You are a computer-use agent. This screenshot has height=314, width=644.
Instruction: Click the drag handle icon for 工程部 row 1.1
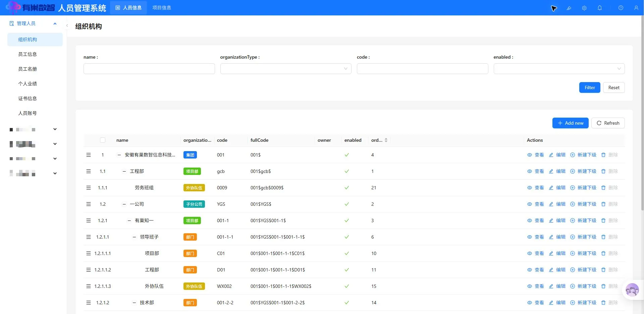(x=89, y=171)
